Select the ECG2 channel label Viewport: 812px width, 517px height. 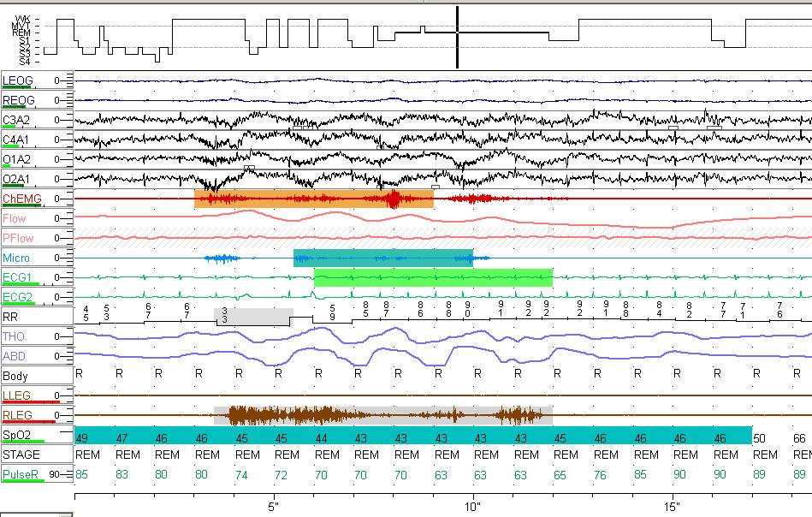(17, 297)
